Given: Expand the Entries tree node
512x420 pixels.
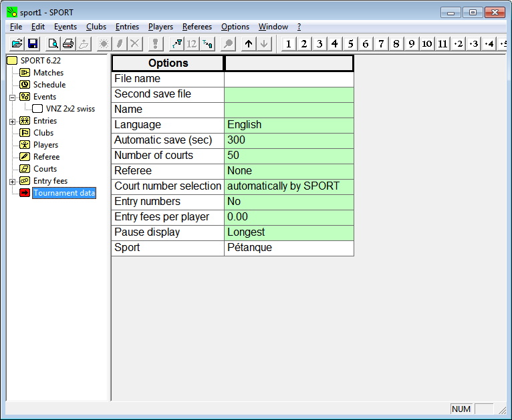Looking at the screenshot, I should coord(12,122).
